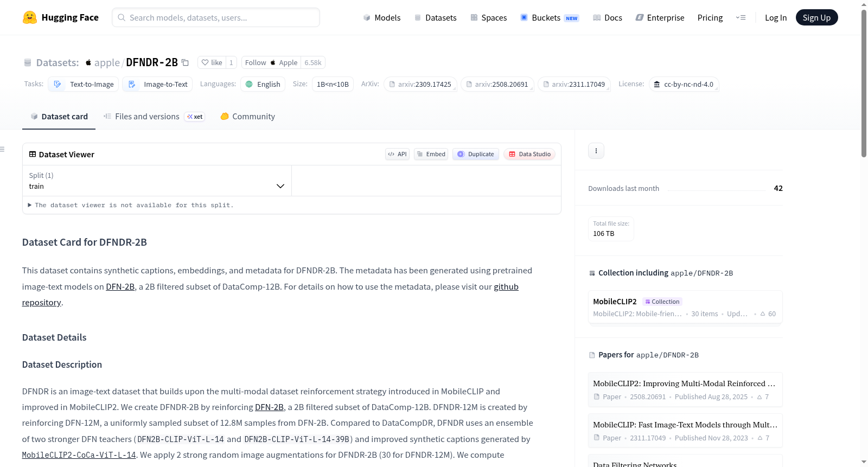Focus the search models, datasets, users field
Screen dimensions: 868x467
pos(216,17)
